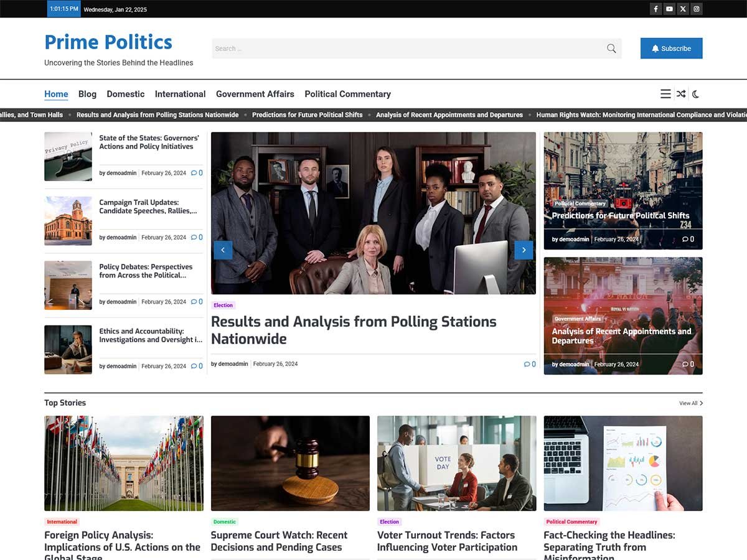This screenshot has height=560, width=747.
Task: Go to previous slide in main carousel
Action: [x=223, y=250]
